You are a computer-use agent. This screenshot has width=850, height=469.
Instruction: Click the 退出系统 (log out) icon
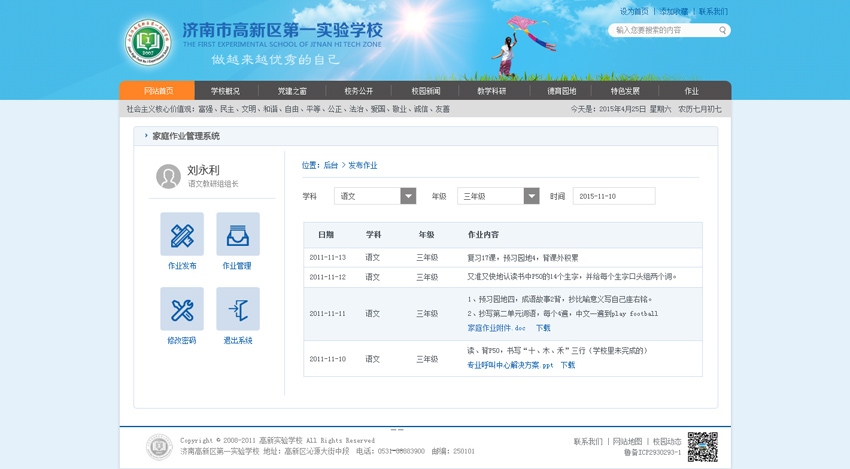[x=237, y=309]
